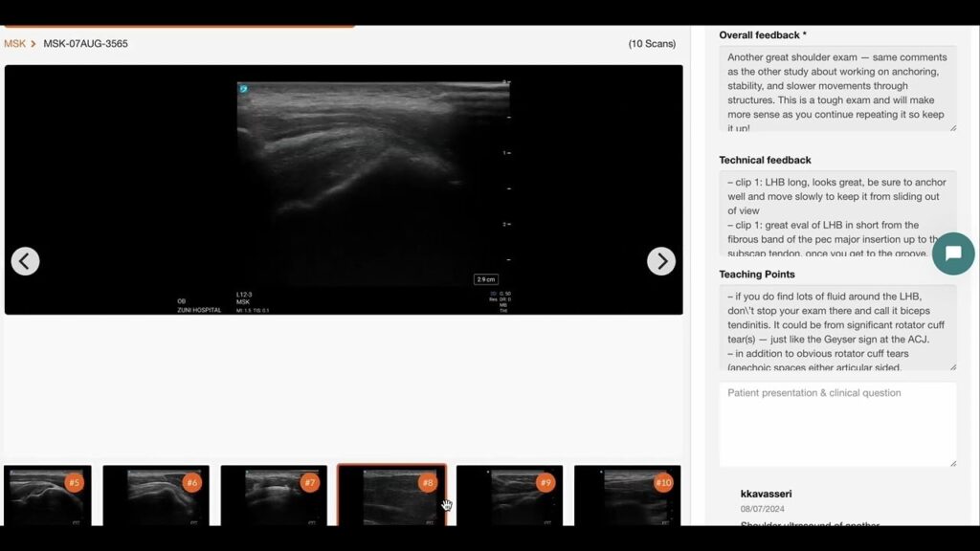The width and height of the screenshot is (980, 551).
Task: Select scan thumbnail #7
Action: coord(274,496)
